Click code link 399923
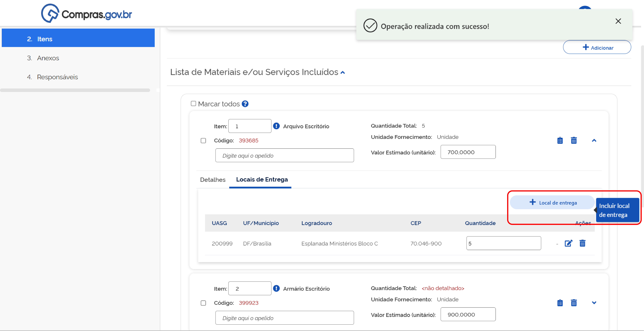This screenshot has width=644, height=331. (248, 303)
